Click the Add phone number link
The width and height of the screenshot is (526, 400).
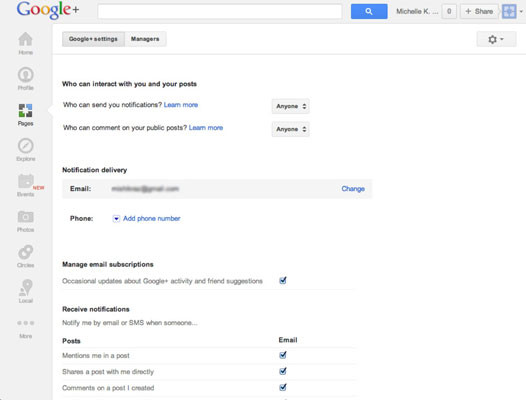click(x=152, y=218)
